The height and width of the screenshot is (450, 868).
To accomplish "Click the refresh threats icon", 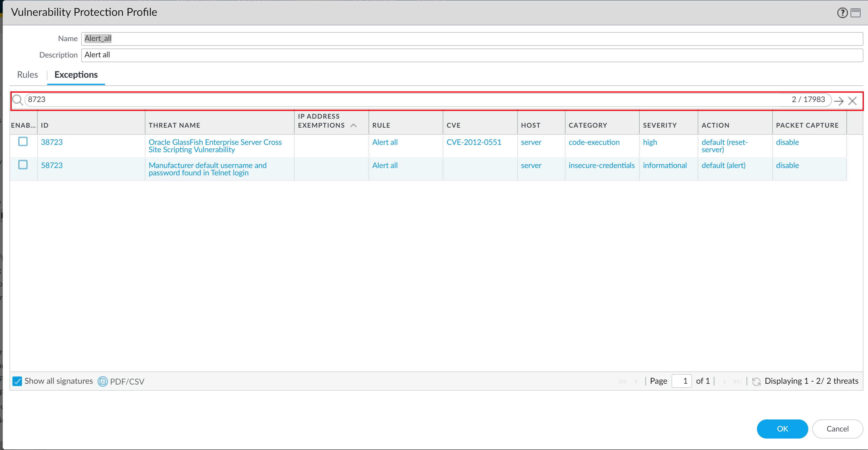I will point(756,381).
